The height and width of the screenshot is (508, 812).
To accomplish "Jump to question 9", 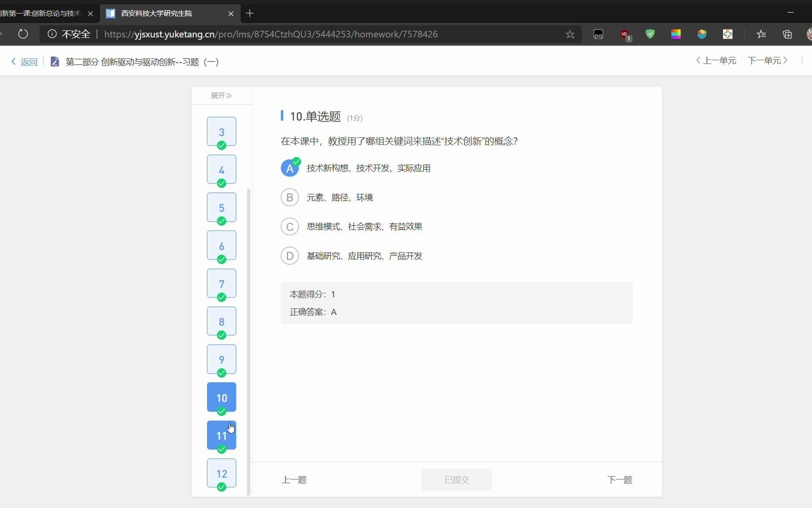I will click(x=222, y=359).
